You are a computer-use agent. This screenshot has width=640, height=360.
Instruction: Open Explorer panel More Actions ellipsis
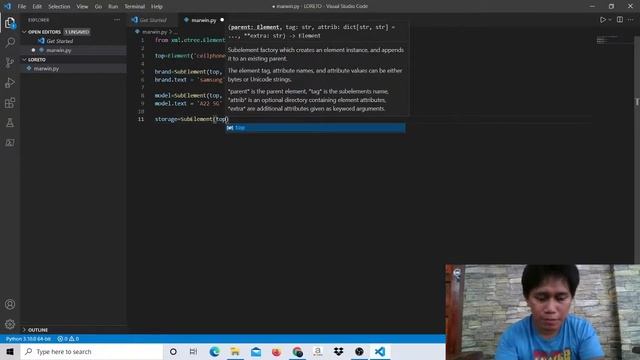117,20
